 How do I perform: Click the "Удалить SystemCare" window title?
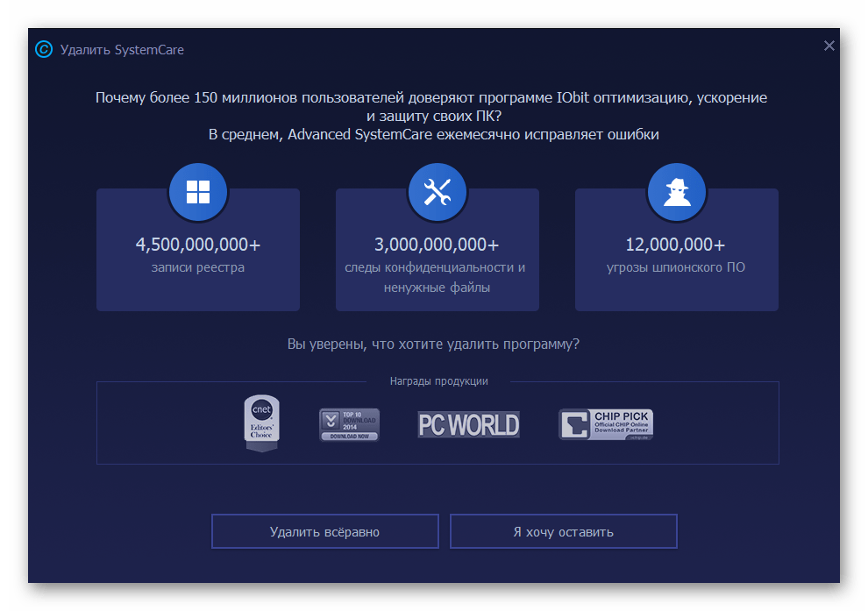pyautogui.click(x=122, y=50)
